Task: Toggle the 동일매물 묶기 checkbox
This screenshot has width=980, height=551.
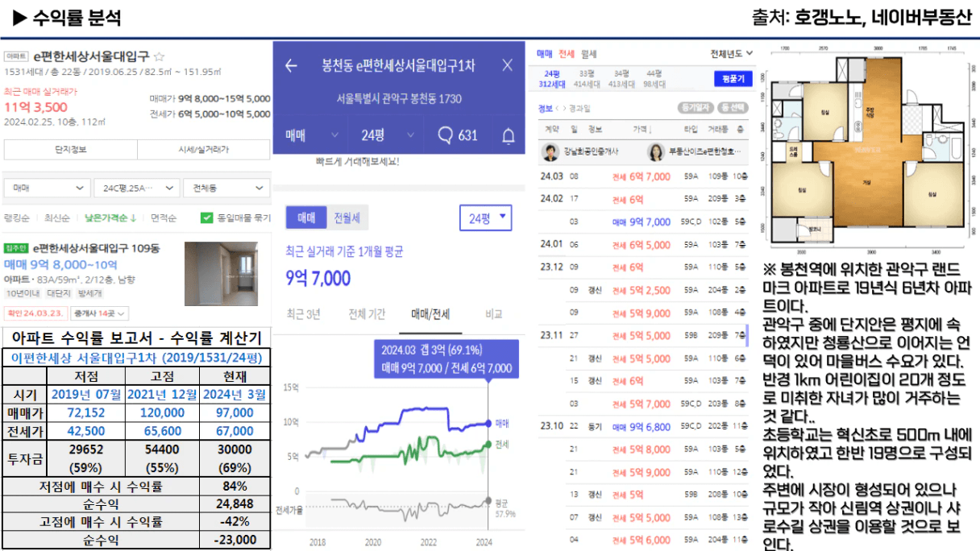Action: pos(206,217)
